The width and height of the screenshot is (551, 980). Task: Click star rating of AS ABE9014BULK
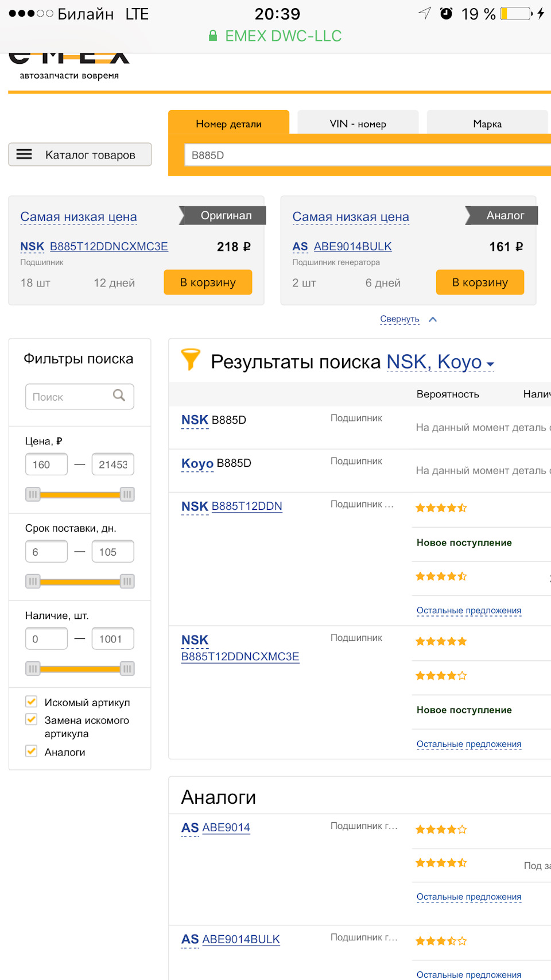pos(441,941)
